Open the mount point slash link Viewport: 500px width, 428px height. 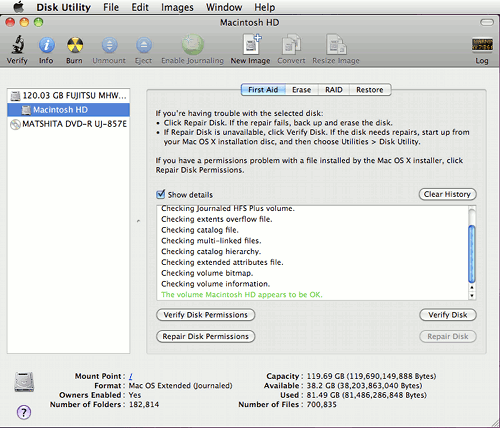pyautogui.click(x=131, y=376)
